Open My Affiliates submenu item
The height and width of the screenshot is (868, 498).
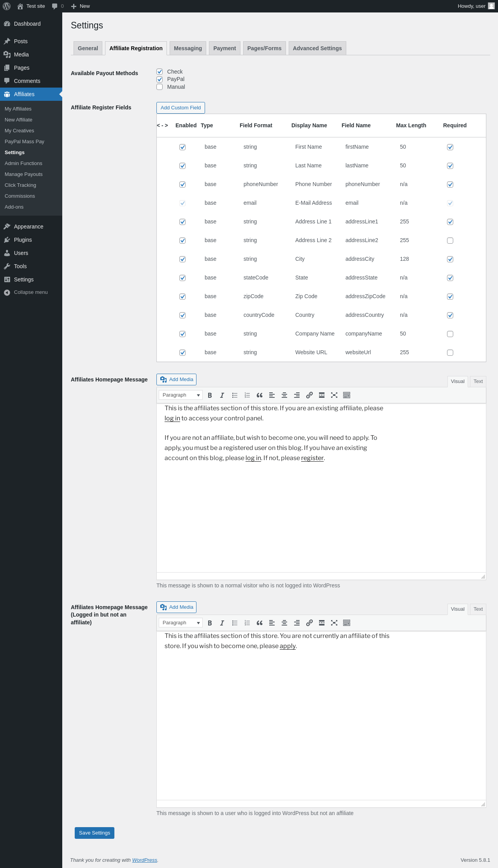(x=18, y=109)
